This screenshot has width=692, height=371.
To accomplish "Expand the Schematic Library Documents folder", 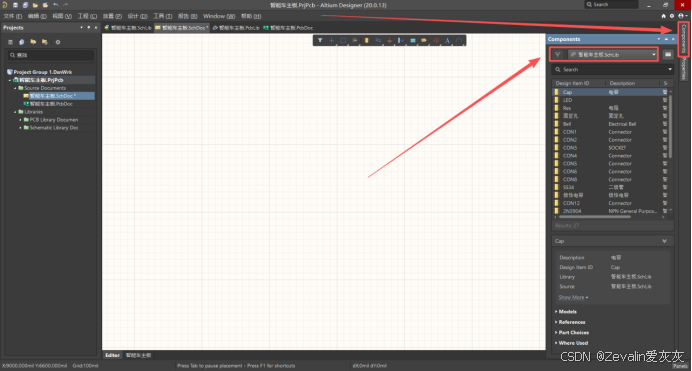I will click(20, 128).
